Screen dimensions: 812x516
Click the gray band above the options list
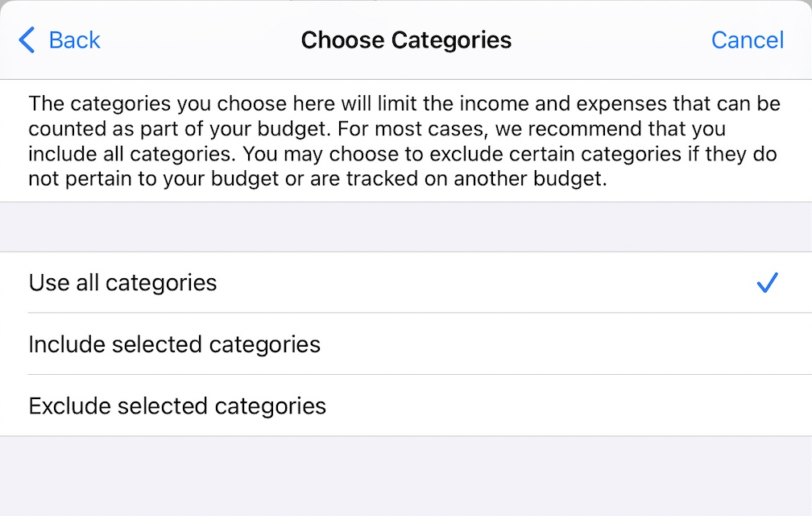coord(406,227)
